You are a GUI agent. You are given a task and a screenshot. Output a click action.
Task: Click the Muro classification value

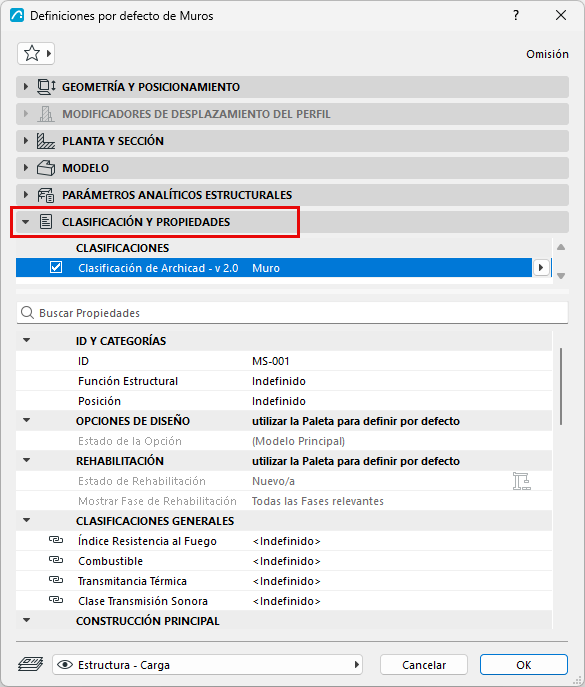[266, 268]
